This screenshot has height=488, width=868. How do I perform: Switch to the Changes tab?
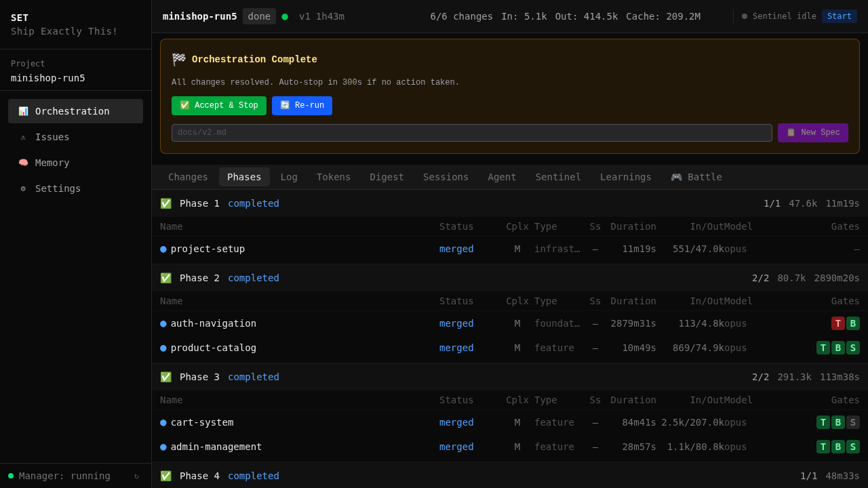(x=188, y=177)
